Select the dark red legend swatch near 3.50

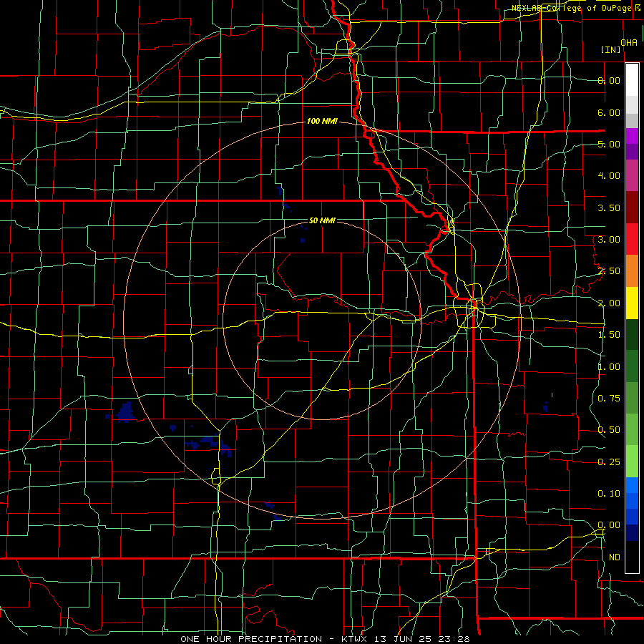[x=632, y=208]
